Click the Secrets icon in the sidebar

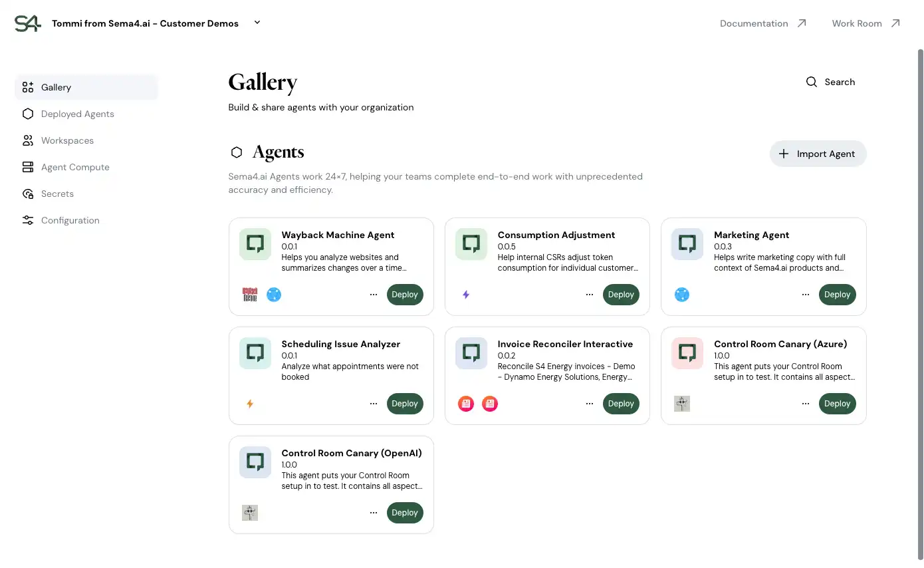click(x=27, y=194)
